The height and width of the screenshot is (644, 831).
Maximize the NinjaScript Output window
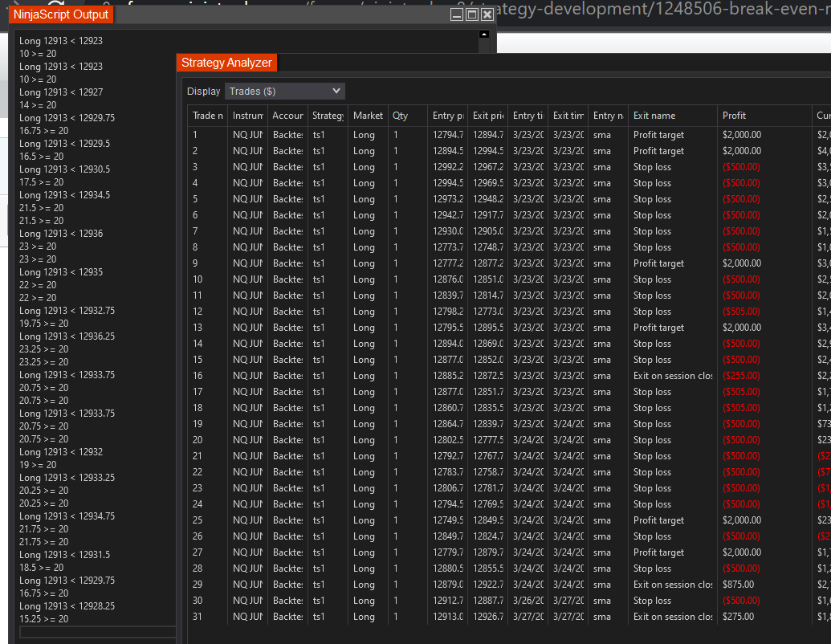coord(471,14)
